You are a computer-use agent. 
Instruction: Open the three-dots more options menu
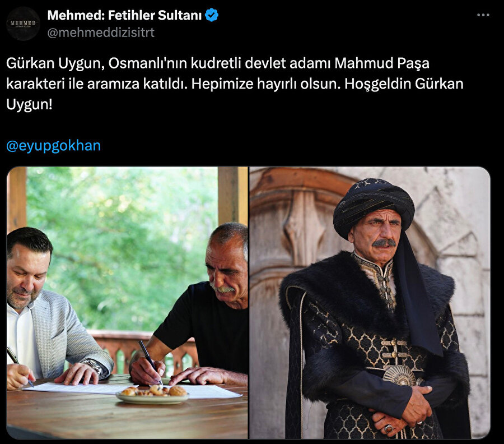point(483,15)
